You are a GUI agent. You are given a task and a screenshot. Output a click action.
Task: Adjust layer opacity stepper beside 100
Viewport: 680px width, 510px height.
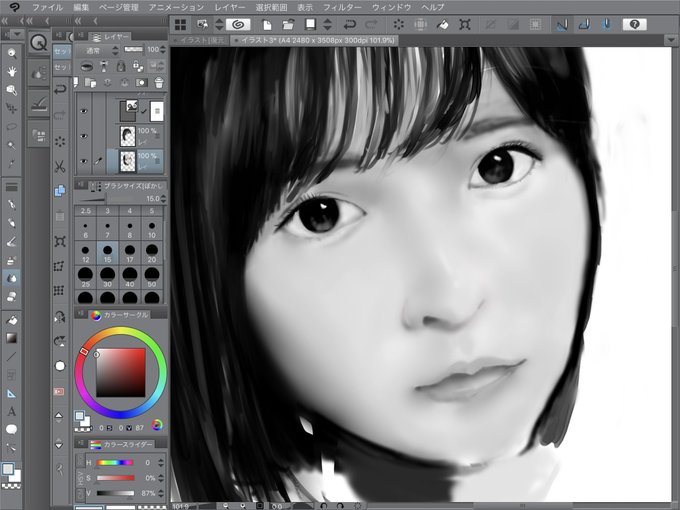coord(163,50)
